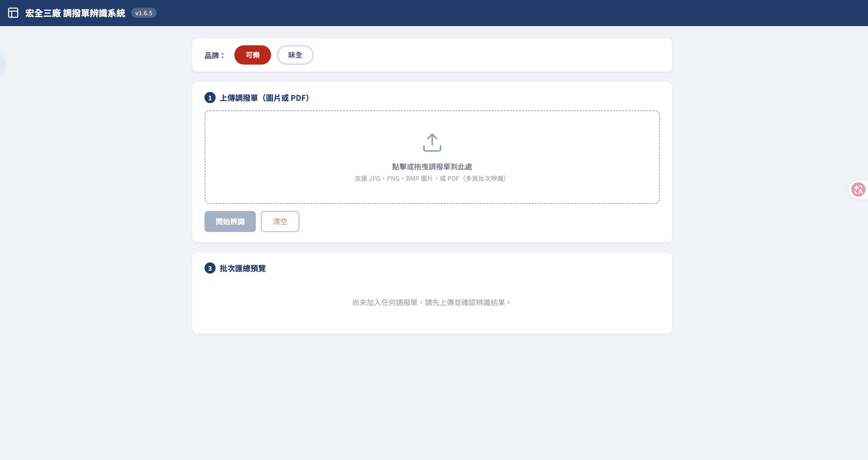Image resolution: width=868 pixels, height=460 pixels.
Task: Click the 點擊或拖曳調撥單到此處 upload text
Action: pos(432,167)
